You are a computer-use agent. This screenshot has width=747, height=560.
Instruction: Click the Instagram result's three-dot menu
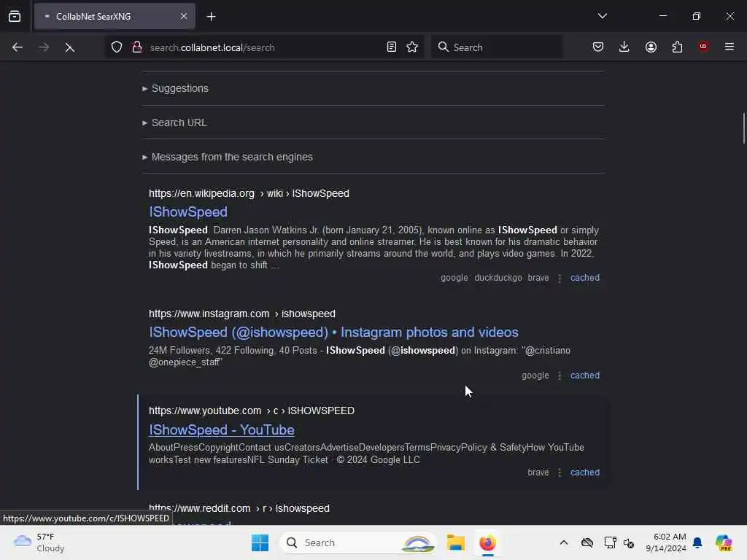(x=560, y=376)
